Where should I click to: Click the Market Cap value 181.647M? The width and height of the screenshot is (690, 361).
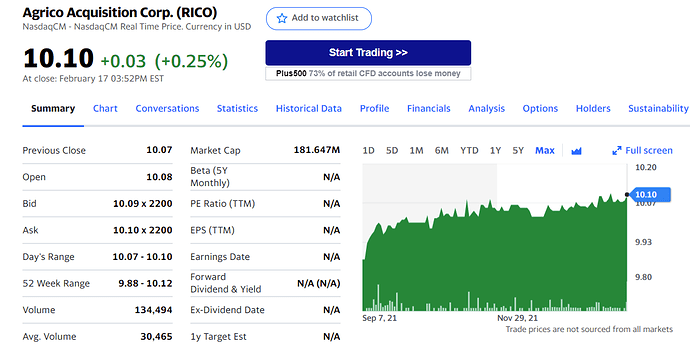(317, 150)
